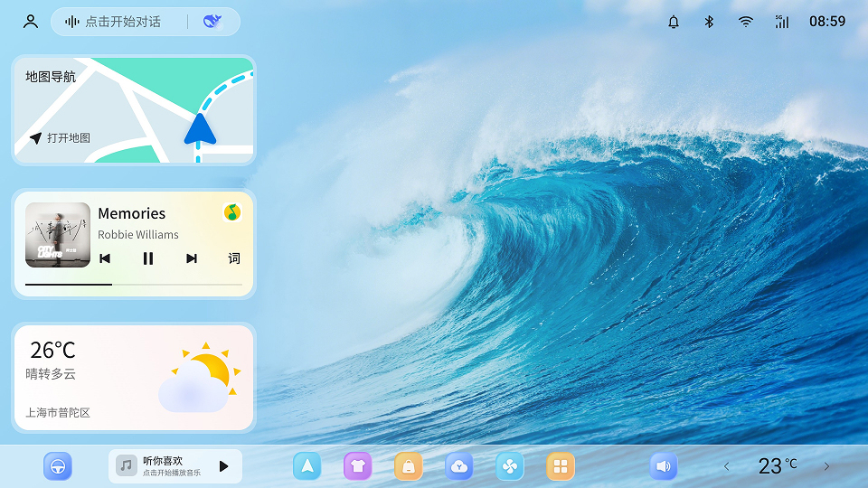Launch navigation from the dock arrow icon
Viewport: 868px width, 488px height.
[307, 466]
